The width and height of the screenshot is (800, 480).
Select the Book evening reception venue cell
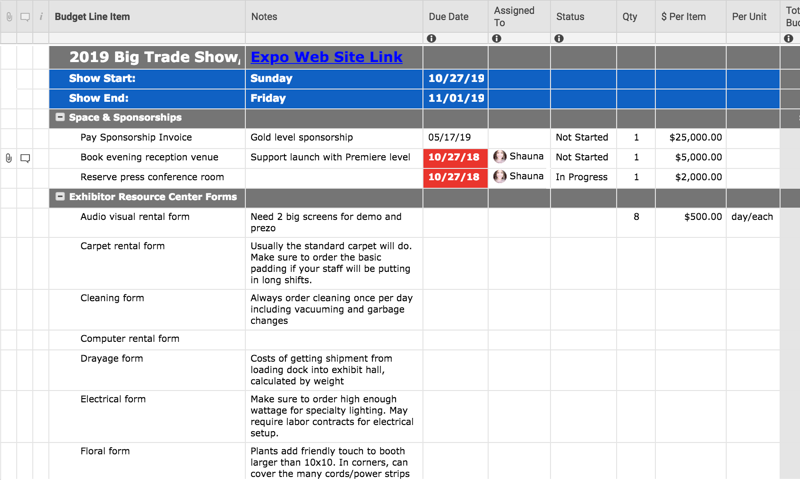click(147, 158)
